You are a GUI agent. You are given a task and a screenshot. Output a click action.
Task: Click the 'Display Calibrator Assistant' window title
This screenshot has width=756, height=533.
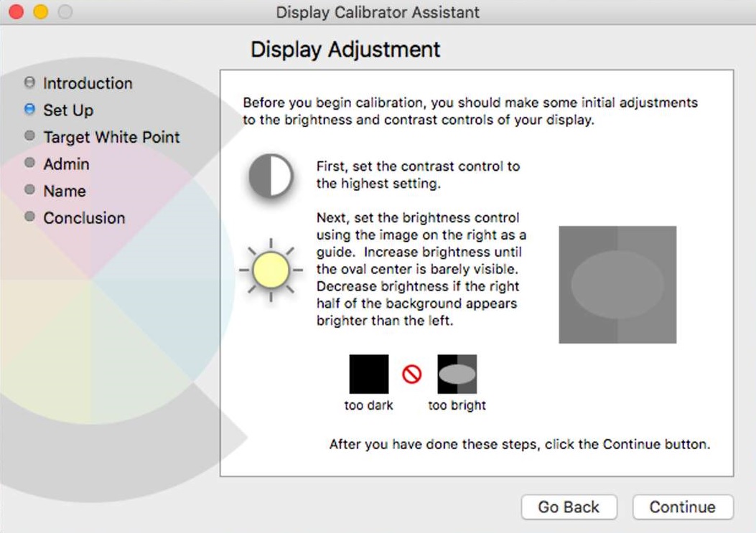(x=378, y=12)
